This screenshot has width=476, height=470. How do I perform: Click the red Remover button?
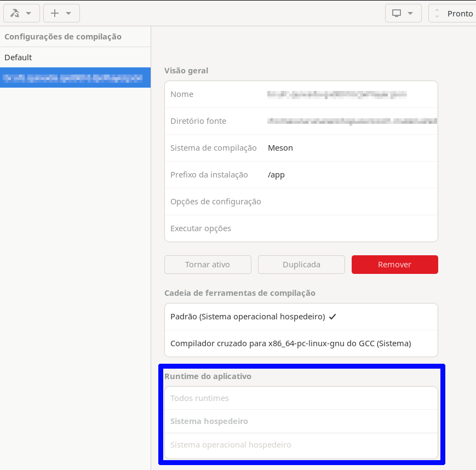(x=394, y=265)
